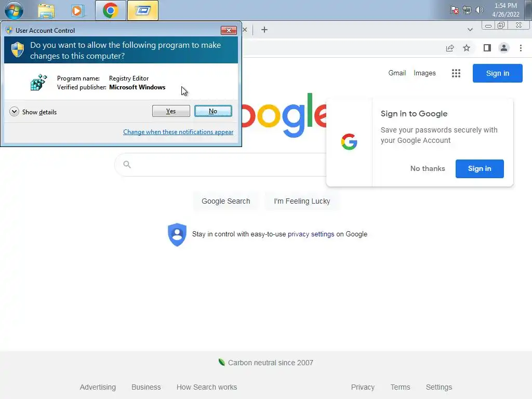Open a new Chrome tab
Screen dimensions: 532x399
pyautogui.click(x=264, y=30)
